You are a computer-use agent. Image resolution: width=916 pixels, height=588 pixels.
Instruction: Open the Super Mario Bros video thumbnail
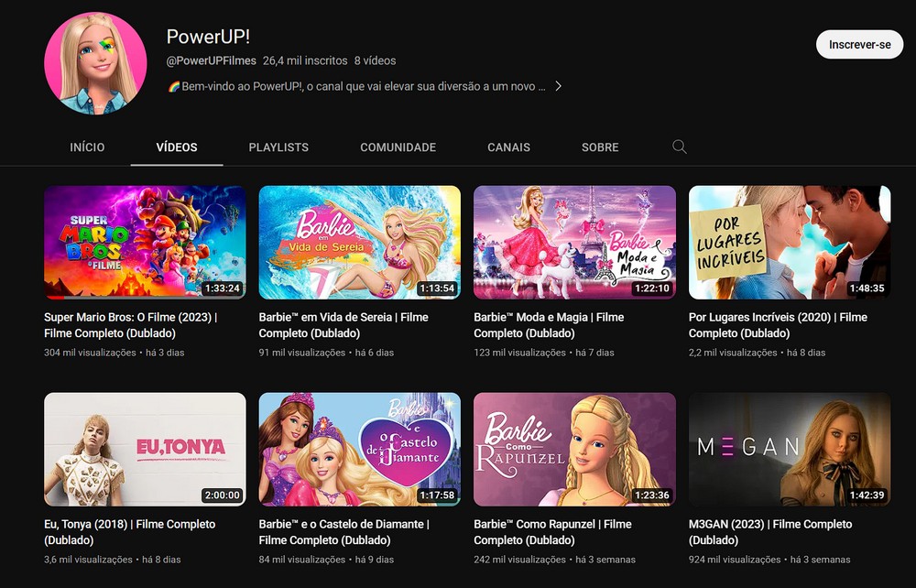click(145, 243)
